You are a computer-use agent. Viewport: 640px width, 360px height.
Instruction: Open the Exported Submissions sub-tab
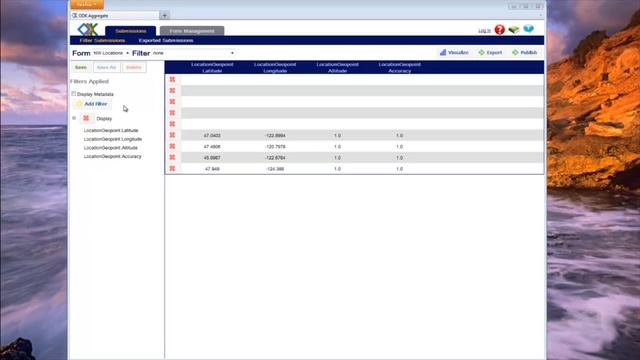pyautogui.click(x=166, y=40)
